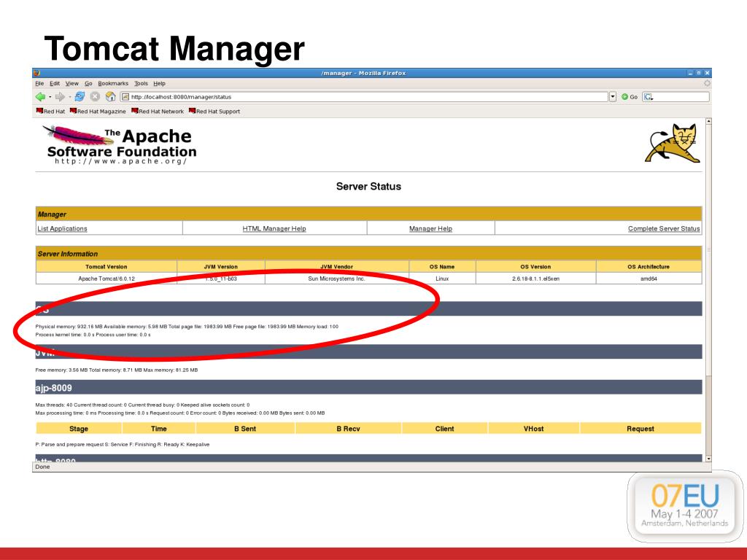
Task: Open the View menu
Action: coord(72,83)
